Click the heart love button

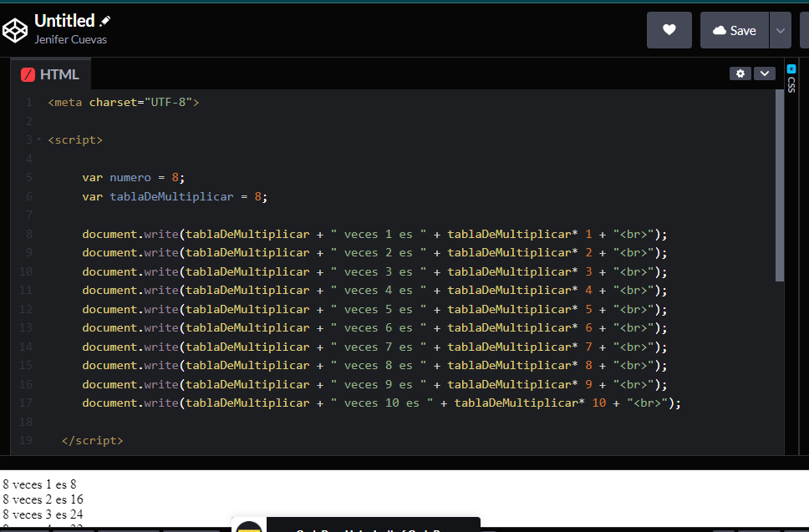pyautogui.click(x=669, y=30)
